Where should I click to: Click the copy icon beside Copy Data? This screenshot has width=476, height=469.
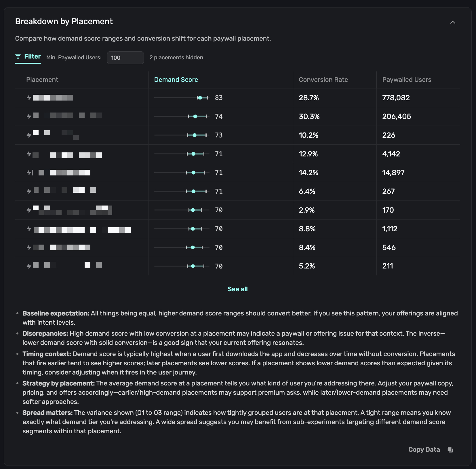(x=450, y=450)
